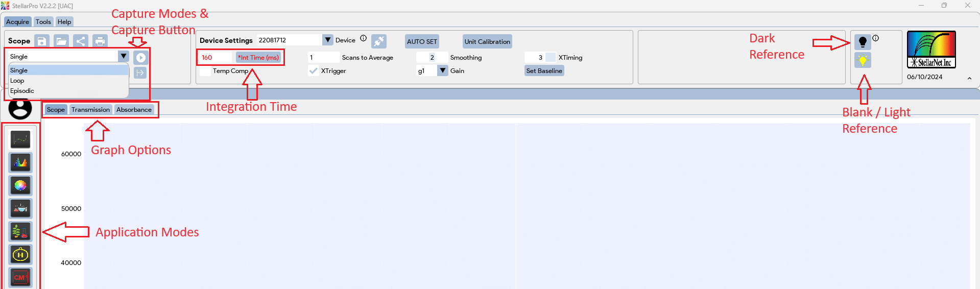980x289 pixels.
Task: Toggle the XTiming checkbox
Action: 551,57
